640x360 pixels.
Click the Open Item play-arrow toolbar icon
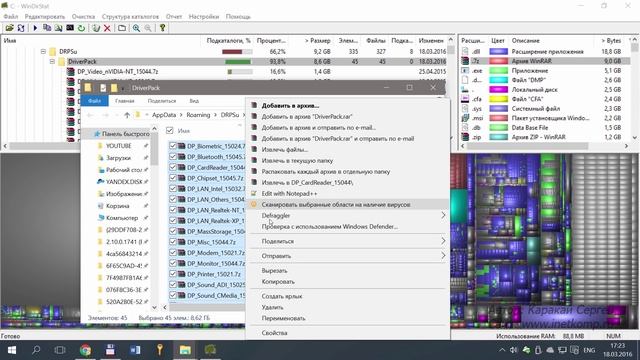pos(35,28)
